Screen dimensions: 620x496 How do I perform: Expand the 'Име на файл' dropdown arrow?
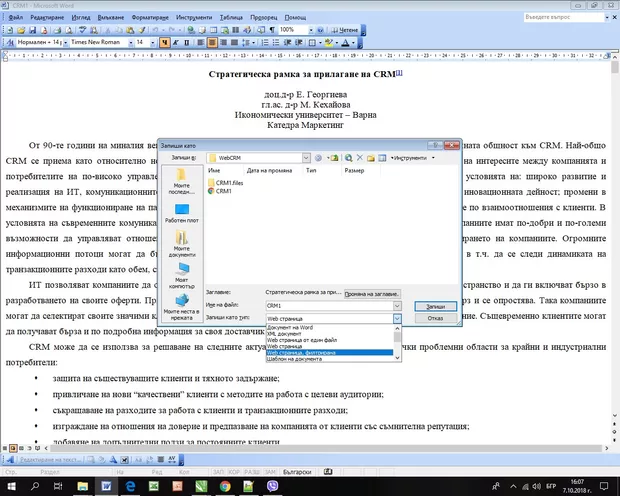[x=397, y=304]
